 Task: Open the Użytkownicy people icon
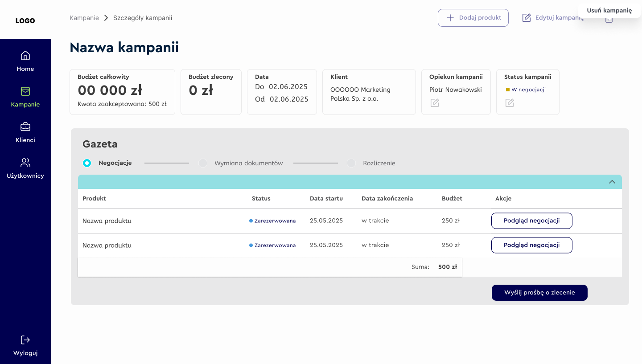click(x=25, y=163)
